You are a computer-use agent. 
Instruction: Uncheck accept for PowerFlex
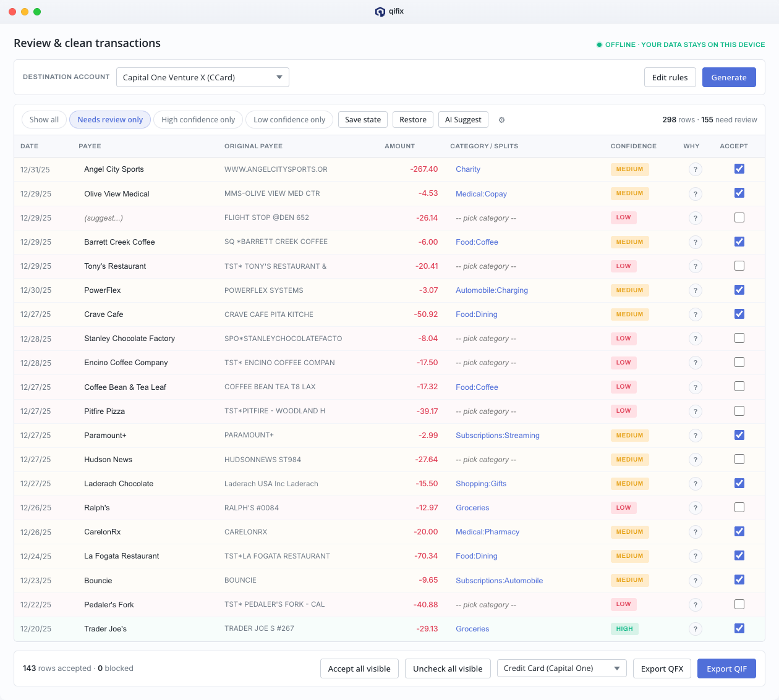(739, 290)
